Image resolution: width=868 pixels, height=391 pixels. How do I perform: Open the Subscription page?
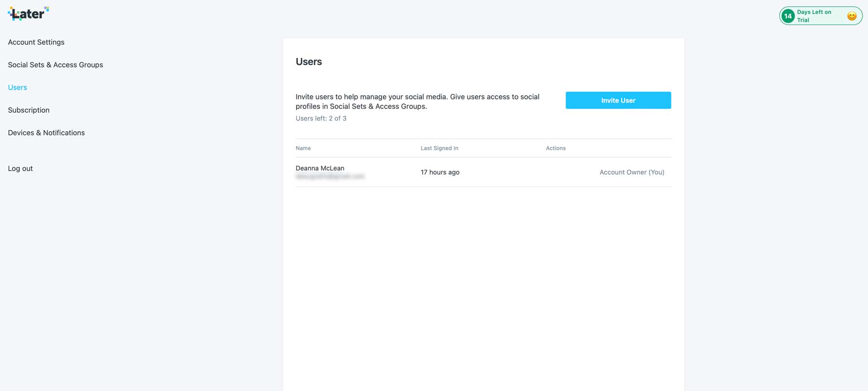(28, 110)
